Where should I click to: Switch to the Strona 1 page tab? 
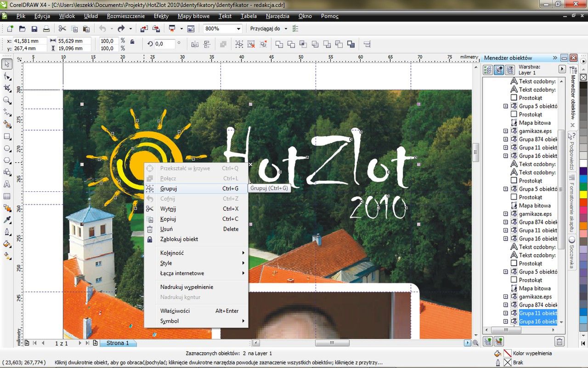pos(118,343)
